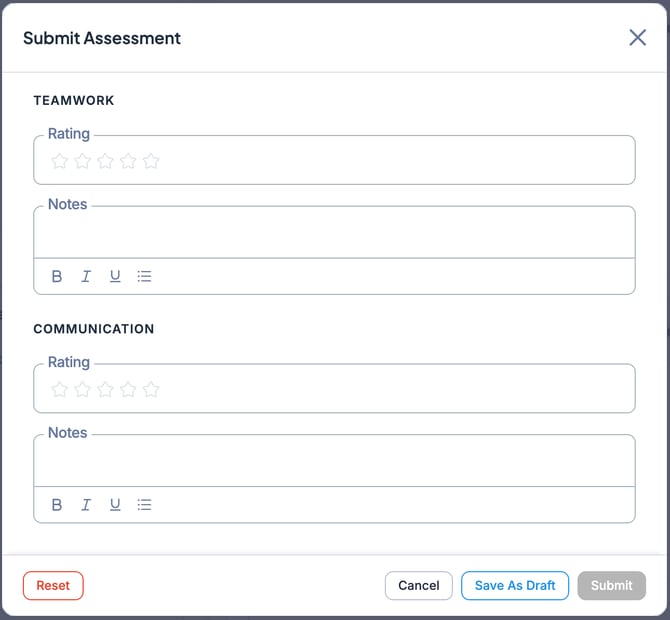The width and height of the screenshot is (670, 620).
Task: Select second star for Communication rating
Action: (83, 390)
